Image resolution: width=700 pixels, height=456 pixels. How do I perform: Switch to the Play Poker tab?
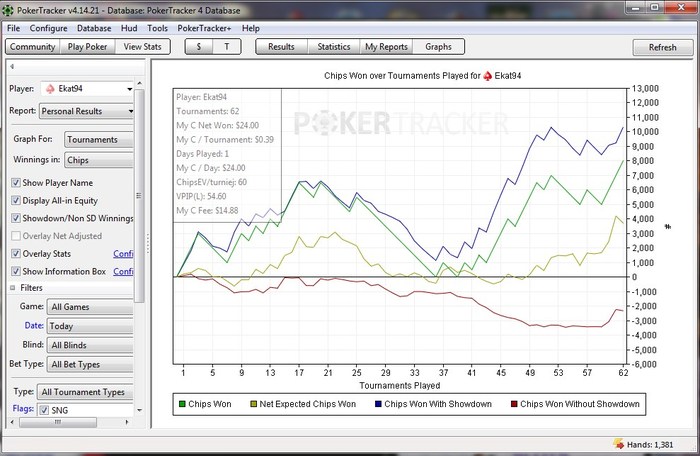coord(88,47)
